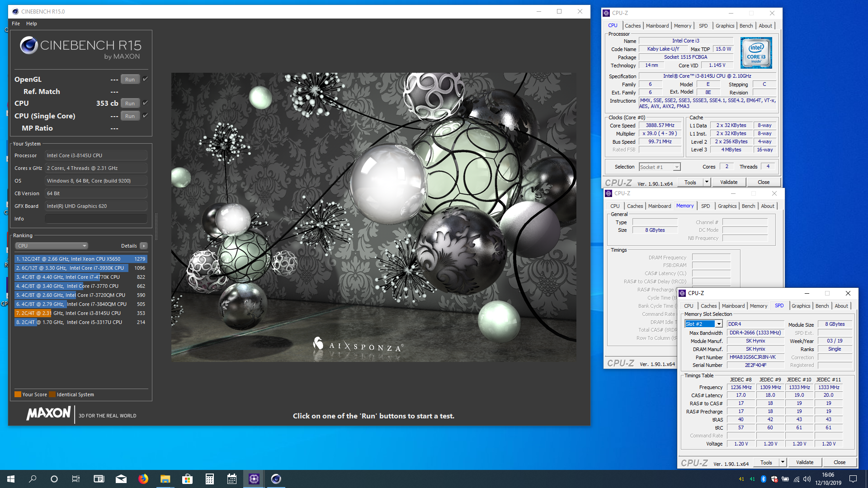This screenshot has height=488, width=868.
Task: Run the CPU benchmark
Action: click(x=130, y=103)
